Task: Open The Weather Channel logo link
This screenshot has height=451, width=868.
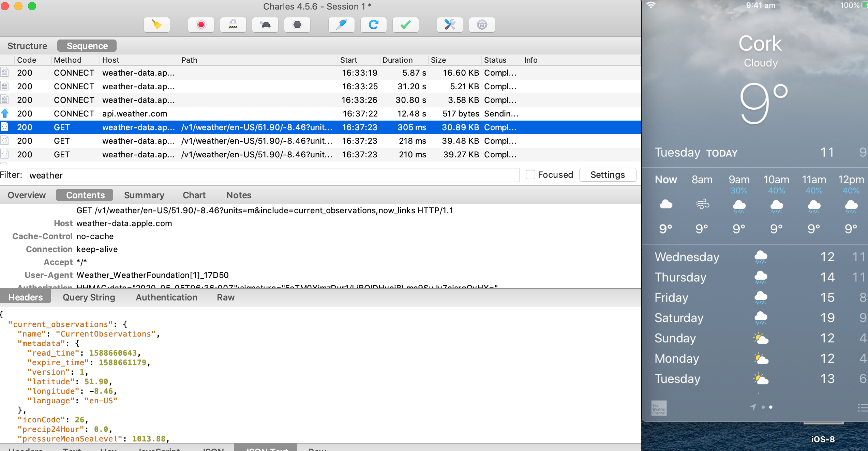Action: (659, 408)
